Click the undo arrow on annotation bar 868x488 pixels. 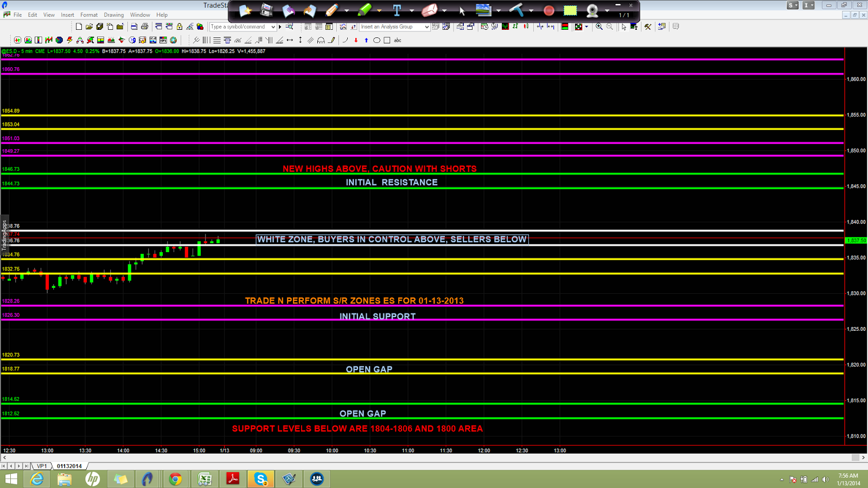pyautogui.click(x=288, y=10)
